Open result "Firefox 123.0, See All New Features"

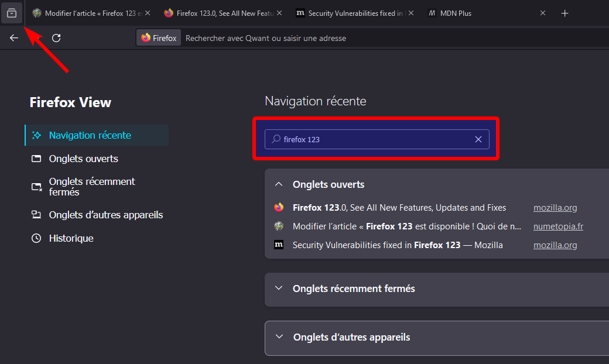tap(399, 208)
